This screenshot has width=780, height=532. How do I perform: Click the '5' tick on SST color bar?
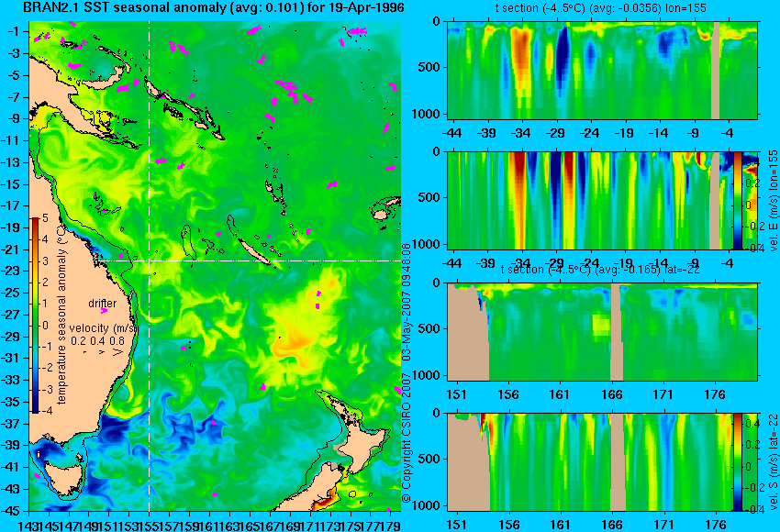[45, 217]
